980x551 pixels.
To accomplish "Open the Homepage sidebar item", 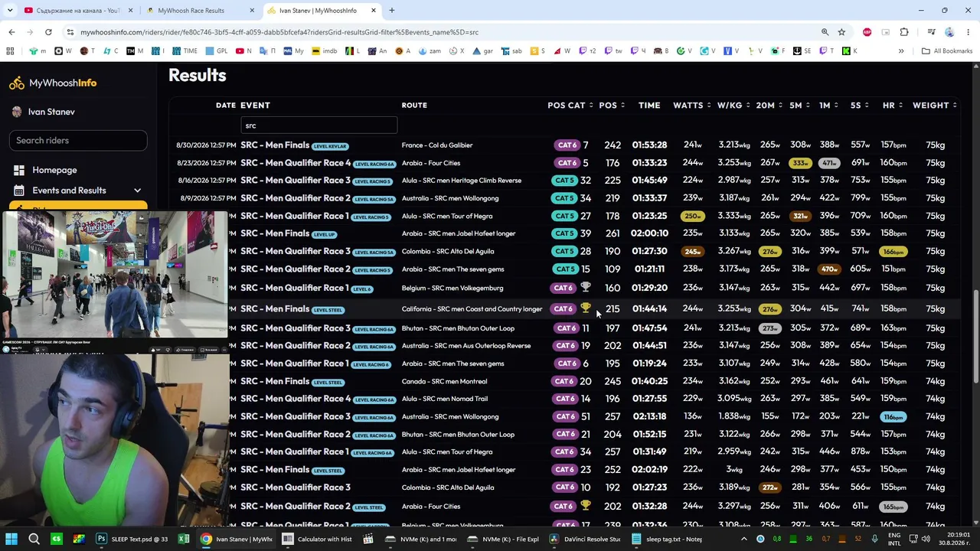I will pos(54,170).
